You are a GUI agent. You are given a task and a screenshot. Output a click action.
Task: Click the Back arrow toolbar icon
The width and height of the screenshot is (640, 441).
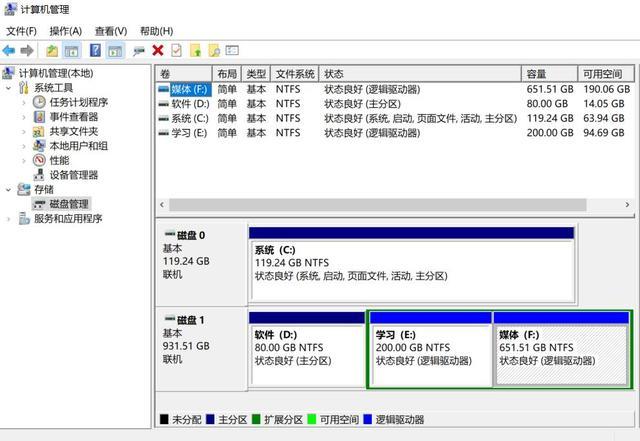coord(9,51)
